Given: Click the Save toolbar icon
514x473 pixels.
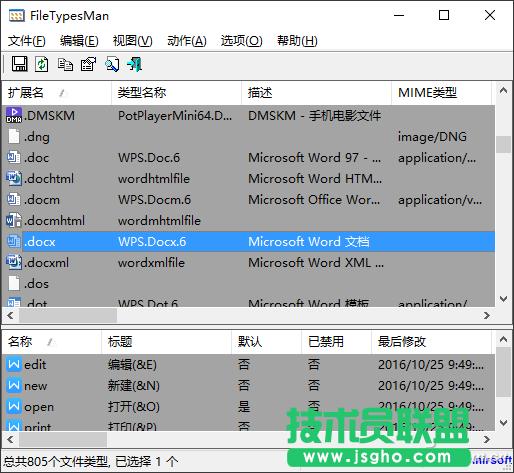Looking at the screenshot, I should [x=20, y=64].
